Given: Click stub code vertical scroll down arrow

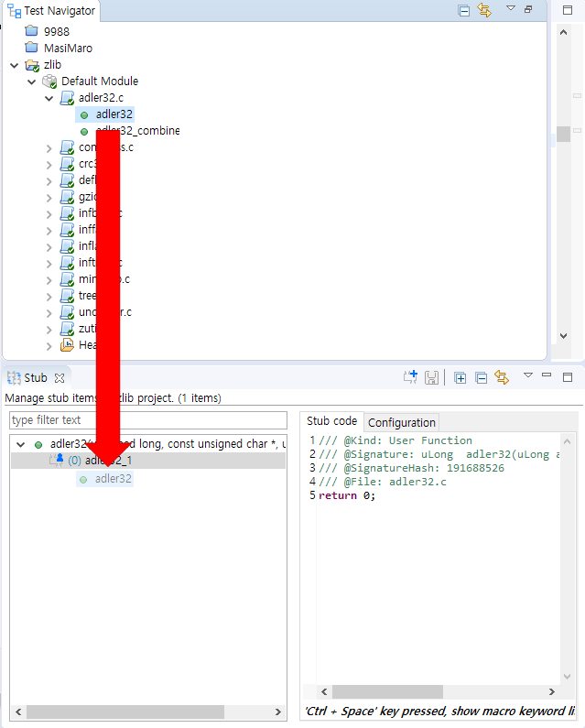Looking at the screenshot, I should coord(567,677).
